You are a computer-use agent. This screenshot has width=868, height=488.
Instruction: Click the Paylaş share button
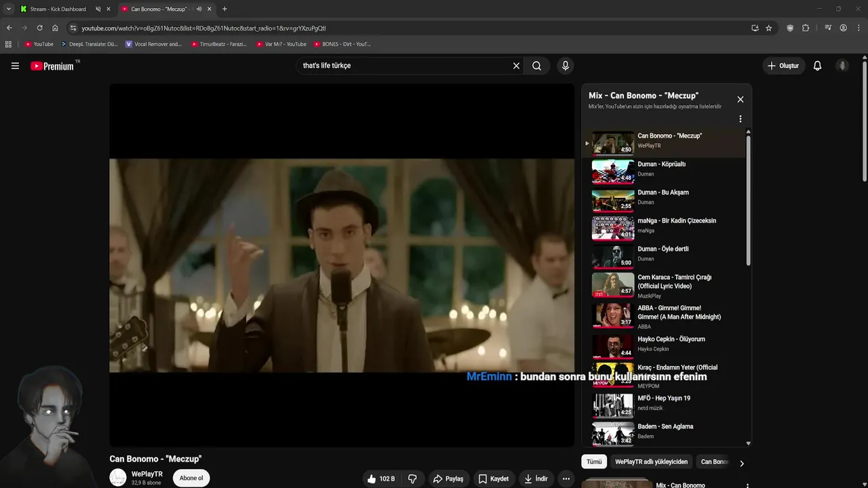click(448, 479)
